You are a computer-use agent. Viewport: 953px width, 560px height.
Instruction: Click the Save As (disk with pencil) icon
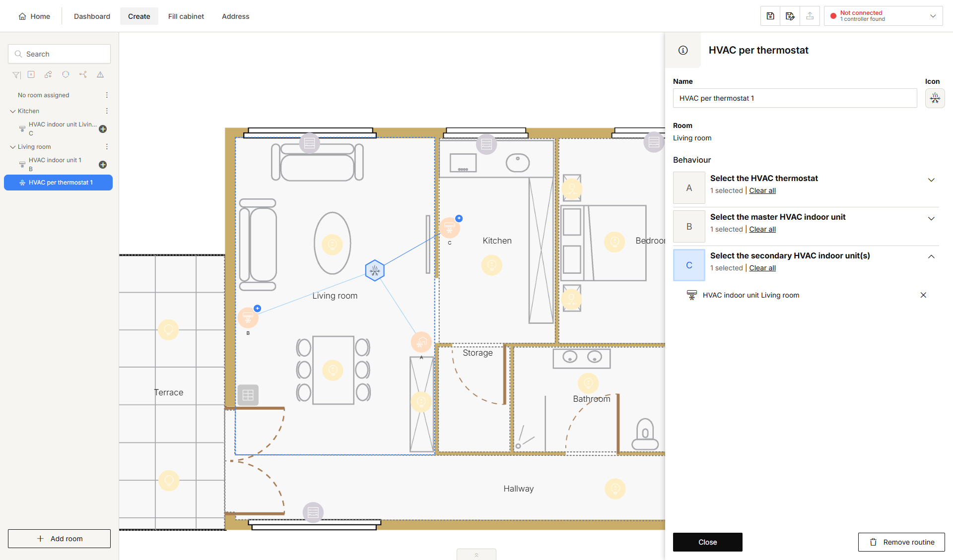tap(790, 16)
